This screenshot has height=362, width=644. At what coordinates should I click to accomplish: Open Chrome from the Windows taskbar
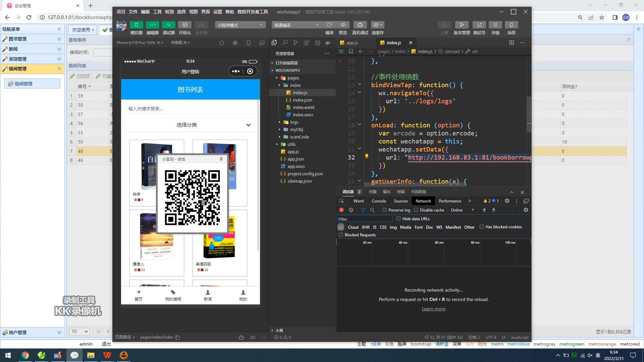point(25,355)
